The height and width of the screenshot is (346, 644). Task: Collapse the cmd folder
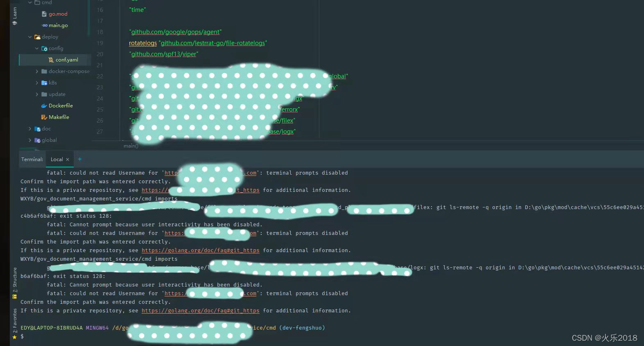(30, 2)
